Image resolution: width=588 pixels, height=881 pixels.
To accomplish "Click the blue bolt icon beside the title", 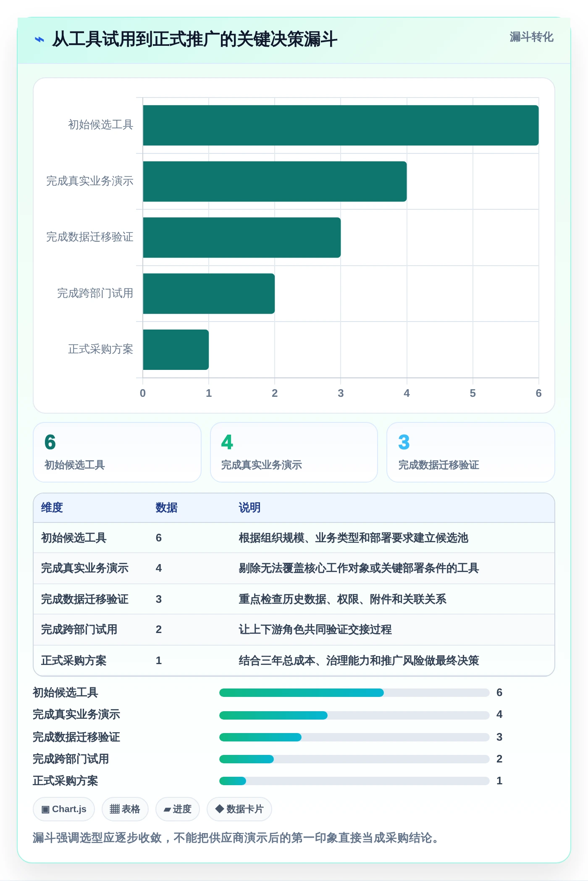I will point(39,40).
